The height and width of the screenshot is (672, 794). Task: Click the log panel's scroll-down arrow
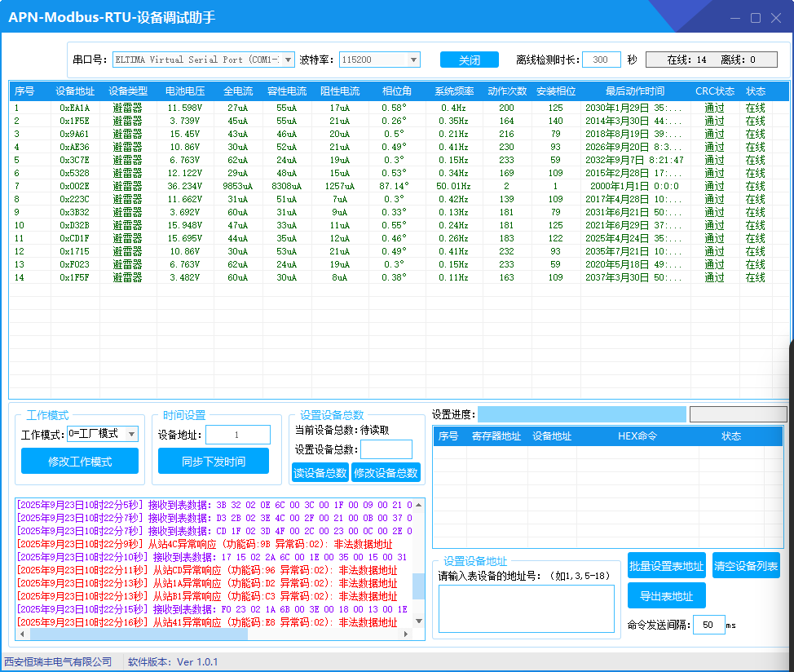tap(419, 621)
